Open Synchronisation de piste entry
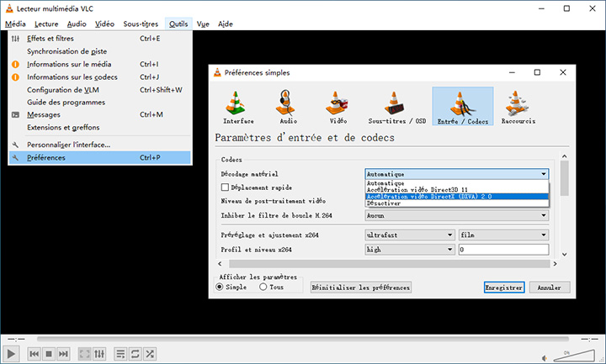The height and width of the screenshot is (364, 606). [99, 51]
